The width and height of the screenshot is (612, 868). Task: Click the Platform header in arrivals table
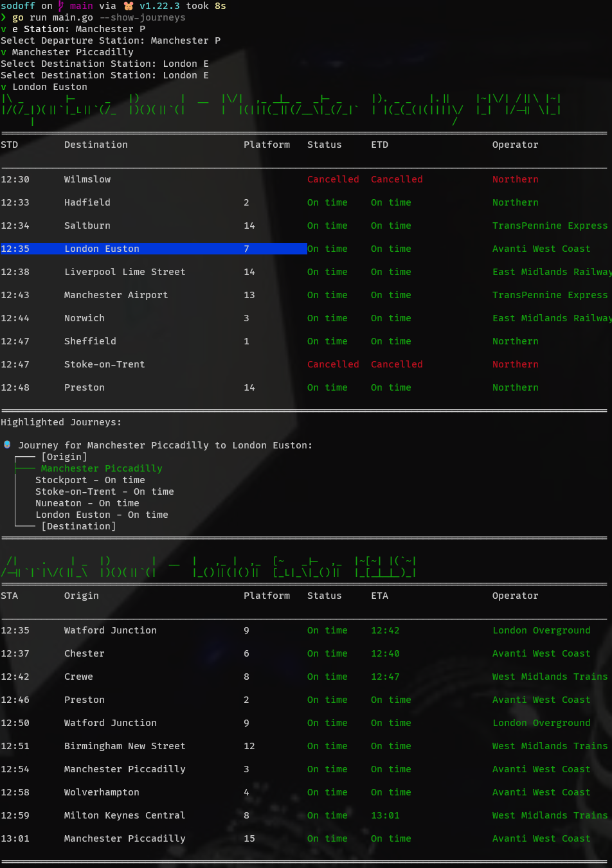pyautogui.click(x=267, y=596)
